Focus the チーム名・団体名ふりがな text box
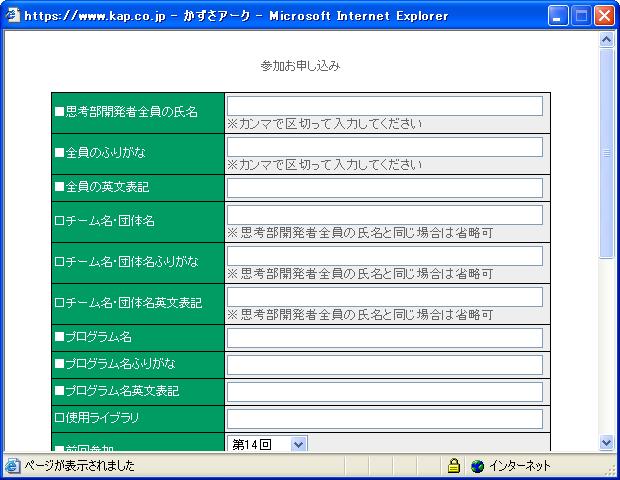Screen dimensions: 620x480 [x=385, y=256]
